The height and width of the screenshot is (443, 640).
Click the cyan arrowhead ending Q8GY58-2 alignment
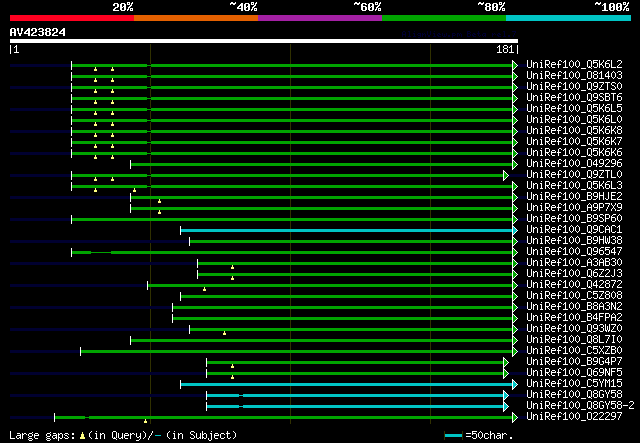(x=506, y=407)
